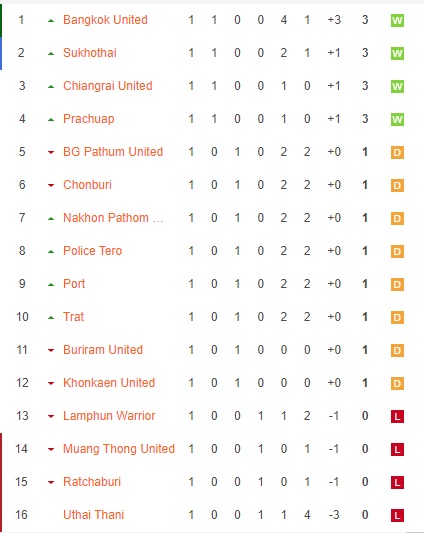Open the Chiangrai United team page
The height and width of the screenshot is (533, 424).
[108, 86]
